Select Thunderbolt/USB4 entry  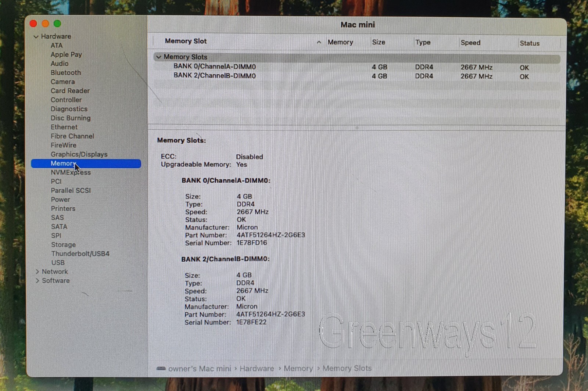80,254
